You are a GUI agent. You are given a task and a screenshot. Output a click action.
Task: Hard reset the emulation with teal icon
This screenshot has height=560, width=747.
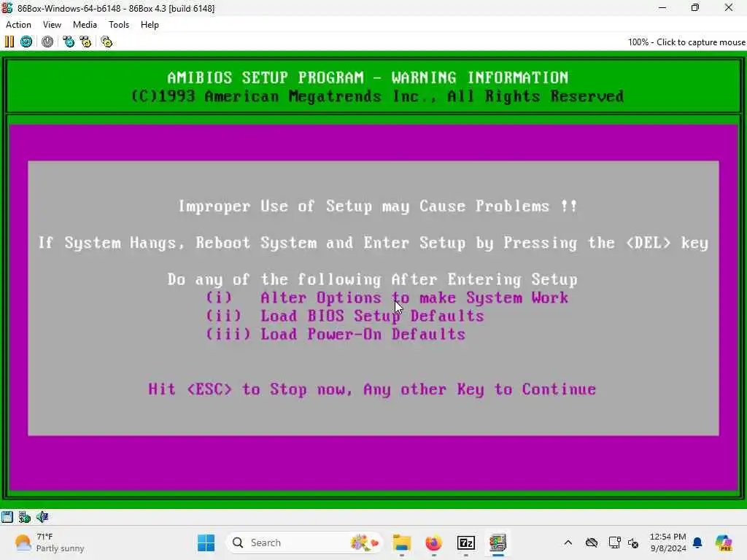pyautogui.click(x=26, y=42)
